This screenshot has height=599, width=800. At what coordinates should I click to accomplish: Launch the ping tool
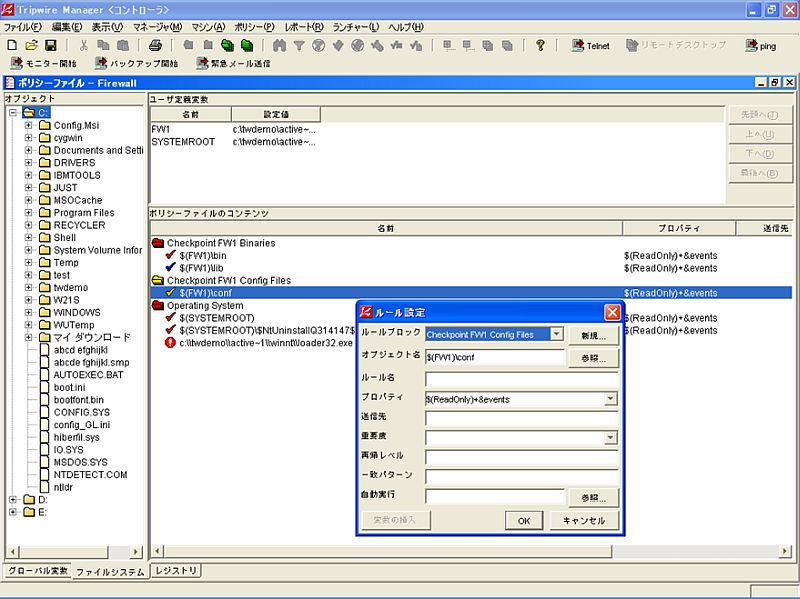point(761,45)
